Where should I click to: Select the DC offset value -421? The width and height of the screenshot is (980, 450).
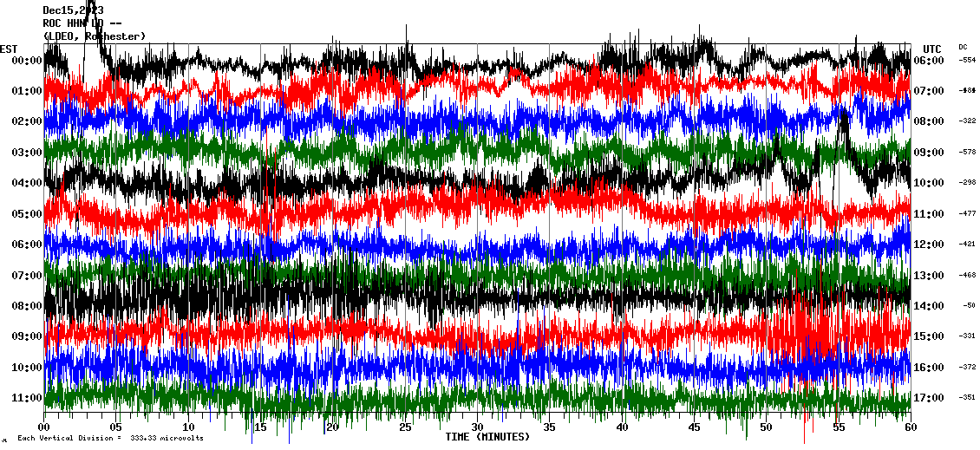(x=968, y=245)
